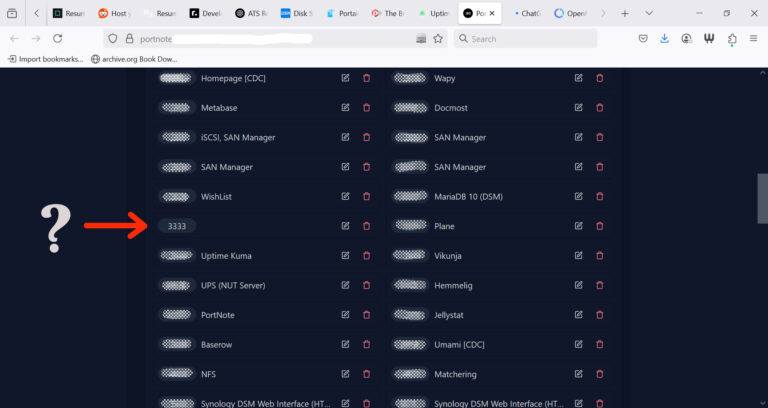The image size is (768, 408).
Task: Delete the Docmost port entry
Action: click(600, 107)
